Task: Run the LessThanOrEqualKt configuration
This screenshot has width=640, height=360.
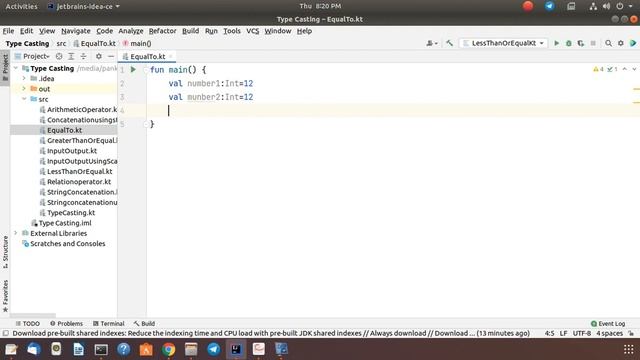Action: coord(556,43)
